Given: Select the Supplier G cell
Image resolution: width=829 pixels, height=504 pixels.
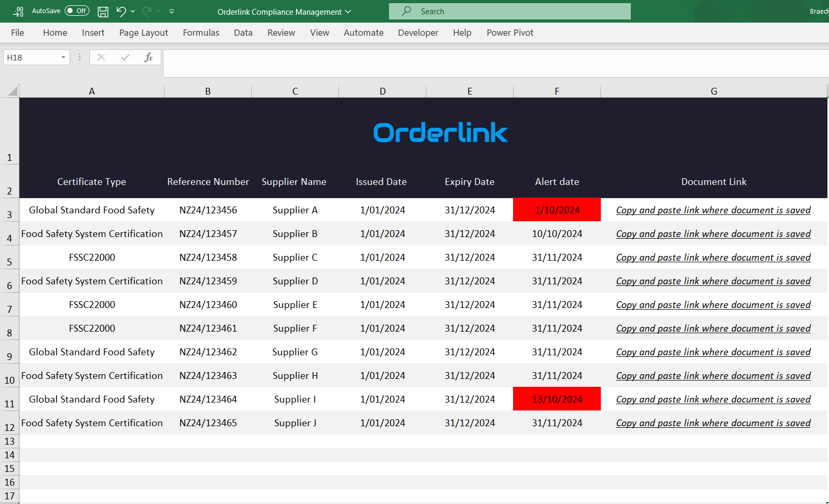Looking at the screenshot, I should pos(295,352).
